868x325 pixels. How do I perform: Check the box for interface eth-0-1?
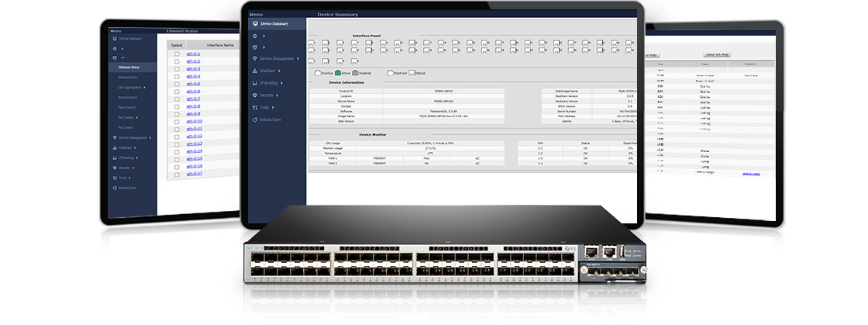(x=177, y=54)
